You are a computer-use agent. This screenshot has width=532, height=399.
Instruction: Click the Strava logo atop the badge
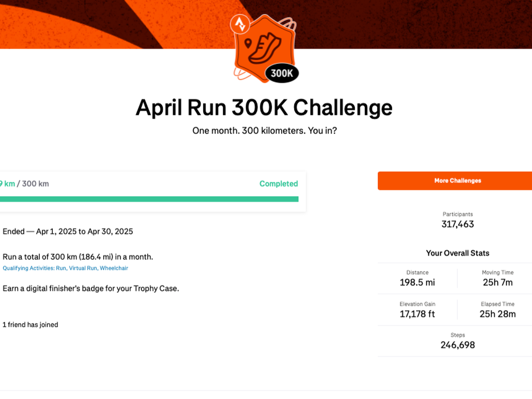tap(240, 23)
